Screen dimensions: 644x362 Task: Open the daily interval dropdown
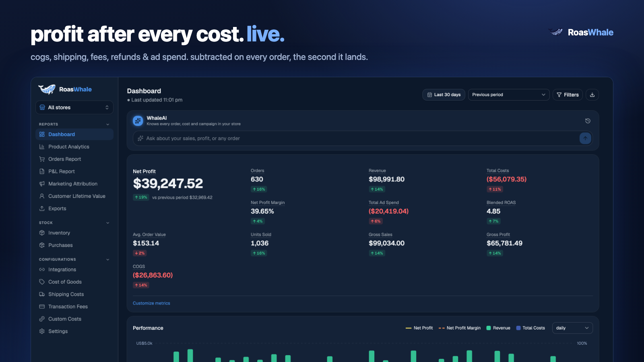[x=572, y=328]
